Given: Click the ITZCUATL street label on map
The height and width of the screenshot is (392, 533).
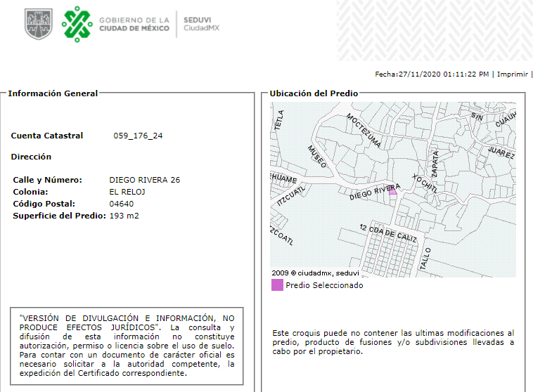Looking at the screenshot, I should (291, 196).
